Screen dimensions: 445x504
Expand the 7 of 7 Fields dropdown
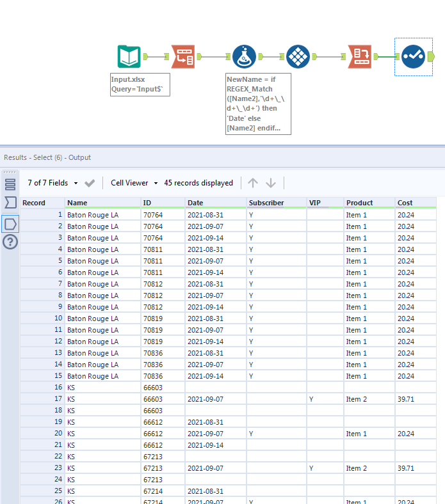click(53, 183)
